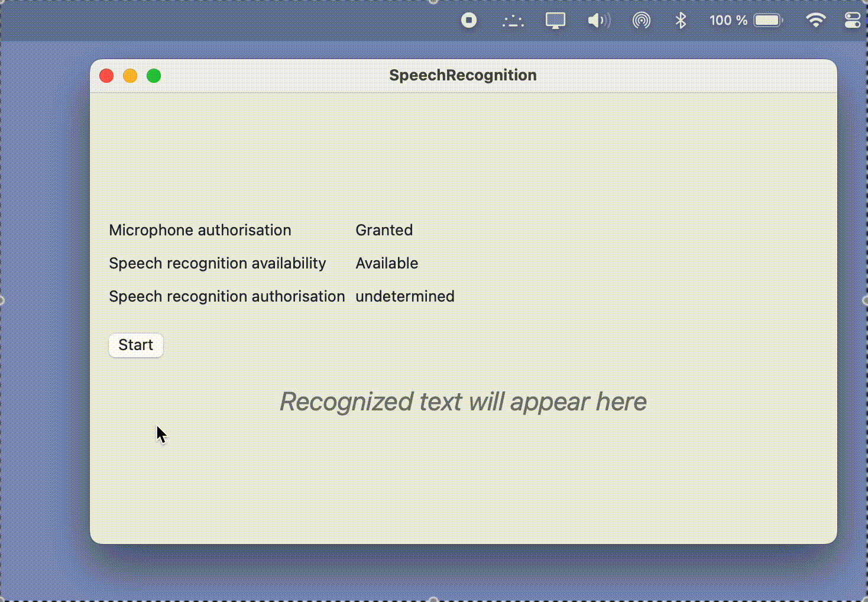868x602 pixels.
Task: Click the battery icon in menu bar
Action: (x=768, y=21)
